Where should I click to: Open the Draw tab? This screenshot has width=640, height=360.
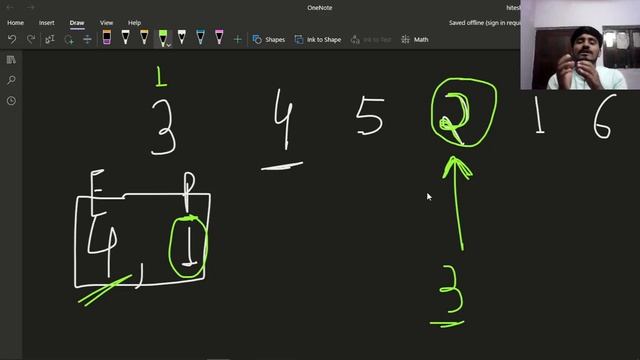click(x=77, y=23)
